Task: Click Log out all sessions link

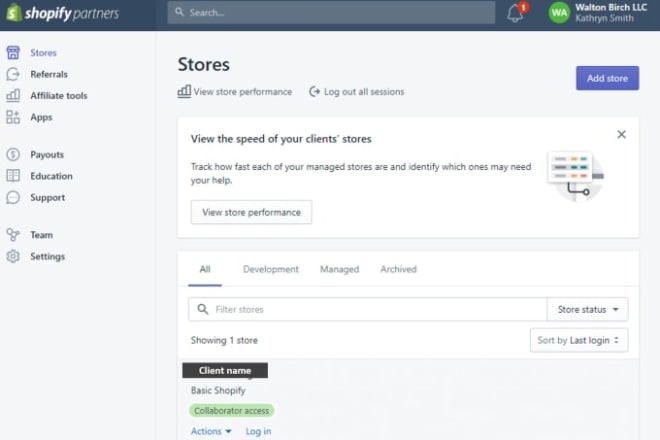Action: 364,92
